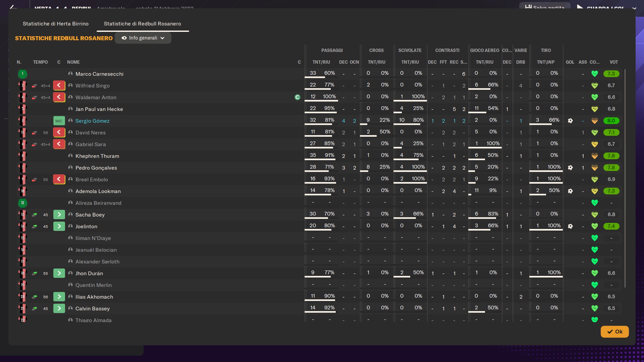Open Pedro Gonçalves player profile
The image size is (644, 362).
click(x=96, y=168)
